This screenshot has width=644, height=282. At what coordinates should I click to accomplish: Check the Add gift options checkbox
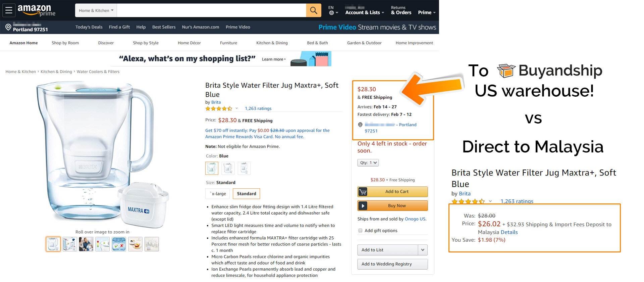pos(360,231)
